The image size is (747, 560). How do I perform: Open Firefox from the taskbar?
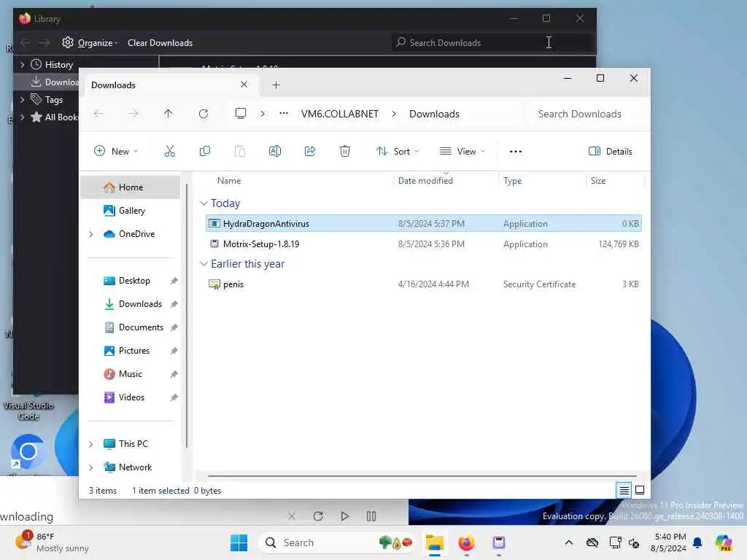tap(466, 542)
